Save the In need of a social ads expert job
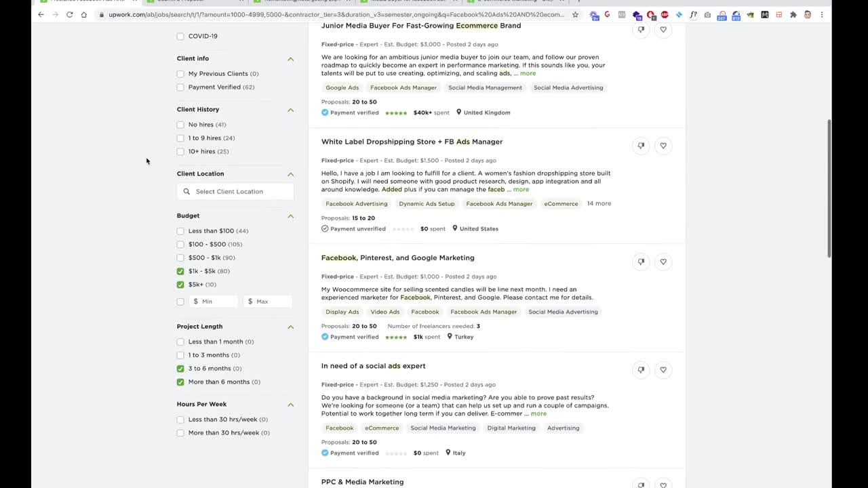The width and height of the screenshot is (868, 488). point(663,369)
